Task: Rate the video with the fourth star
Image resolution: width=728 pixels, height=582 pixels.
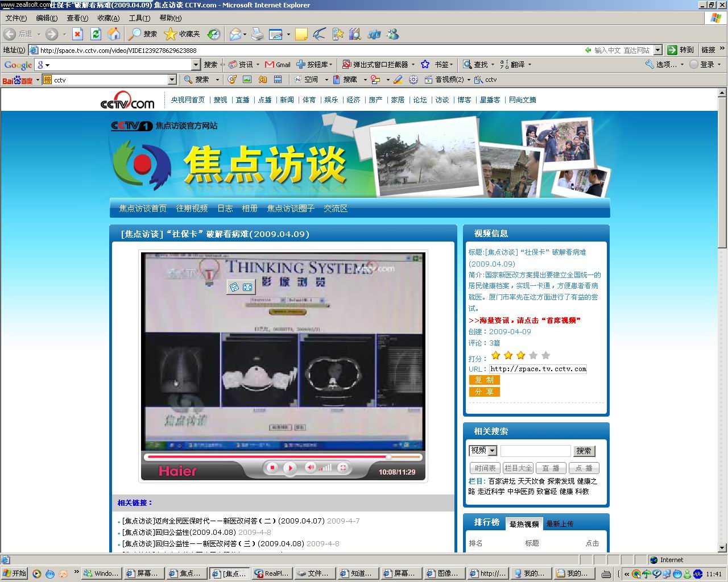Action: (x=533, y=356)
